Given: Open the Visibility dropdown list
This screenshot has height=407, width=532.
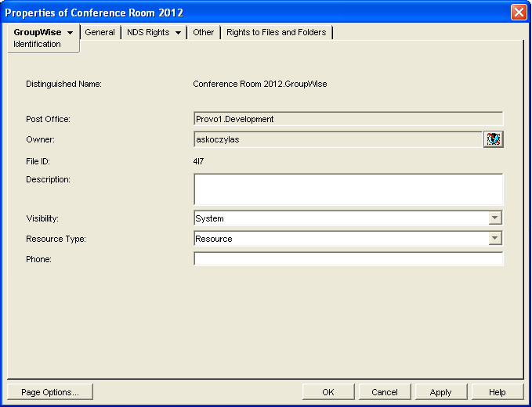Looking at the screenshot, I should point(494,218).
